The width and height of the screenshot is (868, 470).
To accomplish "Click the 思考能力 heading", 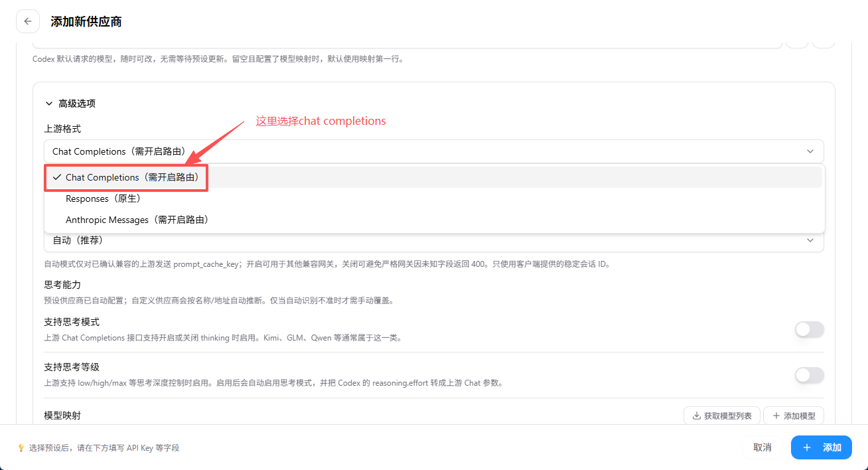I will coord(62,285).
